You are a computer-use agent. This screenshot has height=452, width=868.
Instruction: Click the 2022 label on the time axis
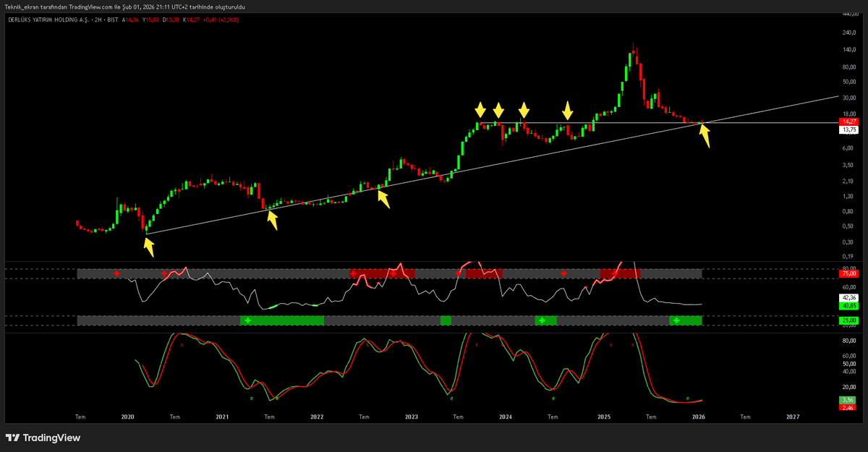(317, 417)
